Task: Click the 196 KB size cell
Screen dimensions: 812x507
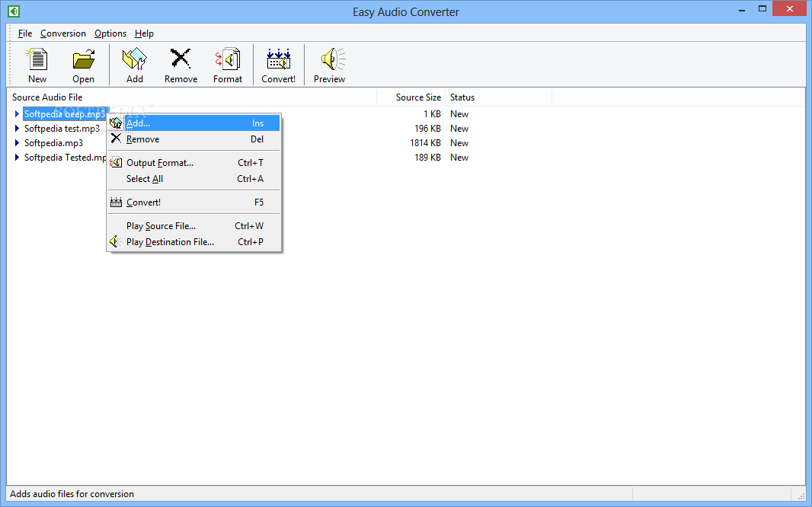Action: pyautogui.click(x=427, y=129)
